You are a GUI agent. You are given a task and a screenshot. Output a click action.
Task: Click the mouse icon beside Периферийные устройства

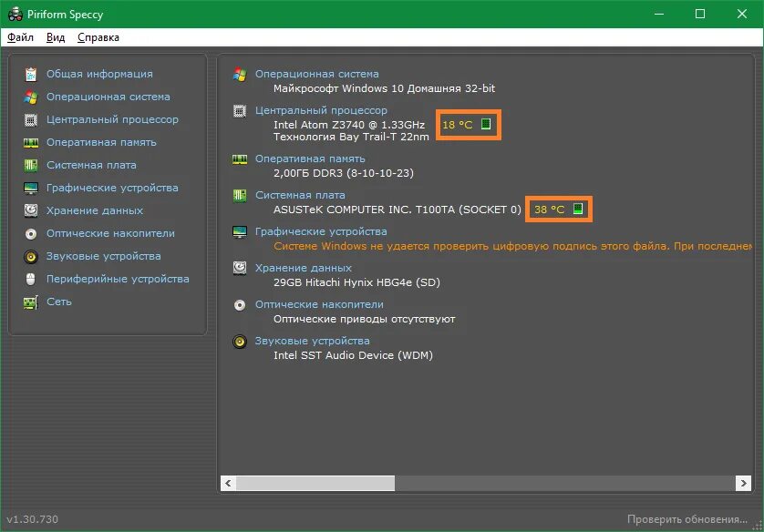31,279
